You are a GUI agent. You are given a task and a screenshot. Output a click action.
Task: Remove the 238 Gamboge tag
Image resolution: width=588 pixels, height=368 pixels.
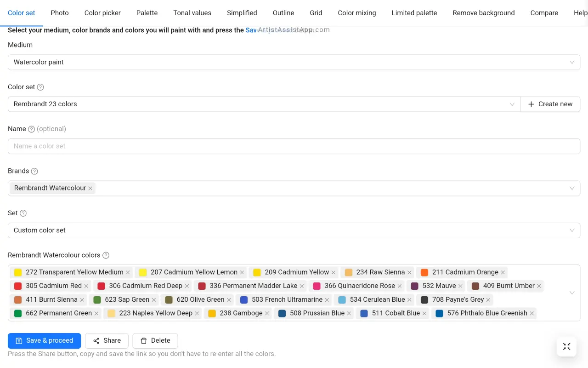267,313
